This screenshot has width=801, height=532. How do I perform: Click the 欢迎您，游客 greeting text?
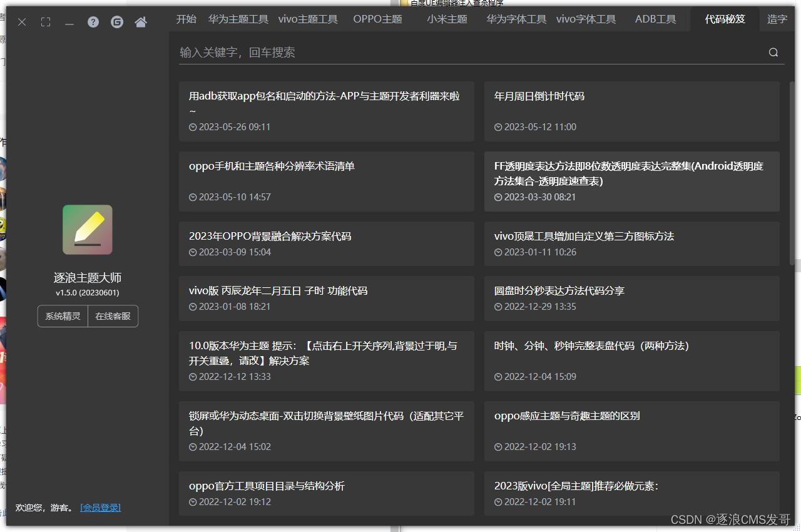44,508
